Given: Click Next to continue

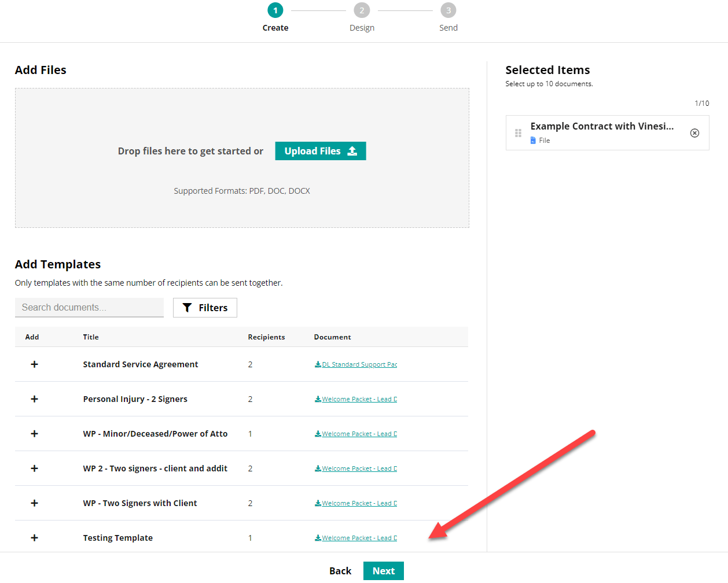Looking at the screenshot, I should tap(383, 570).
